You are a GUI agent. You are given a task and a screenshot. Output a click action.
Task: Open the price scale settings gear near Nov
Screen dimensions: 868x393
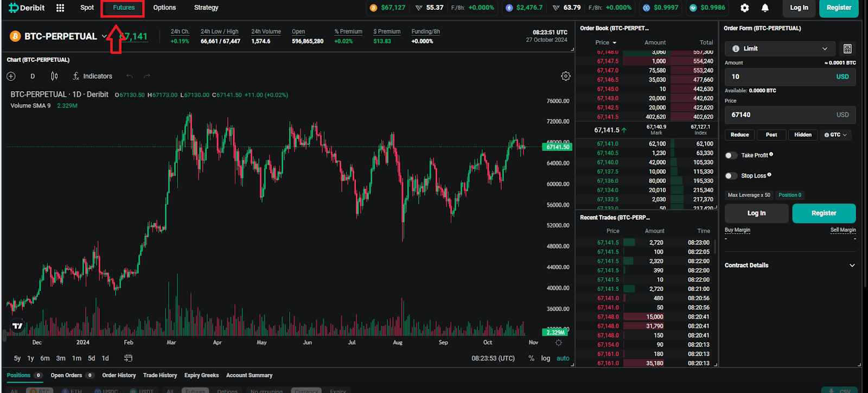559,343
